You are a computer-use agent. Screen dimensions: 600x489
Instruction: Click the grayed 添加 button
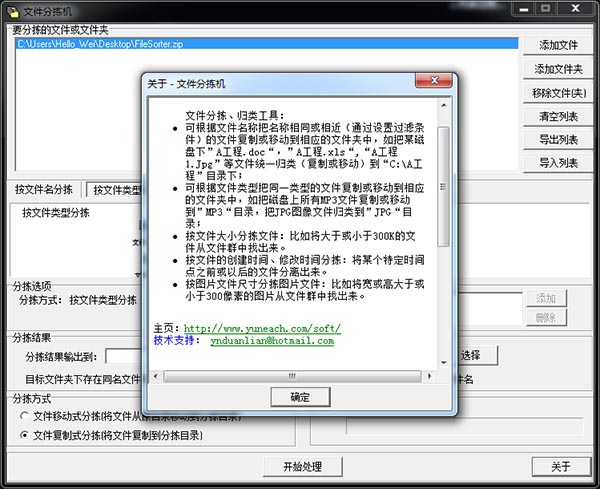[x=546, y=298]
